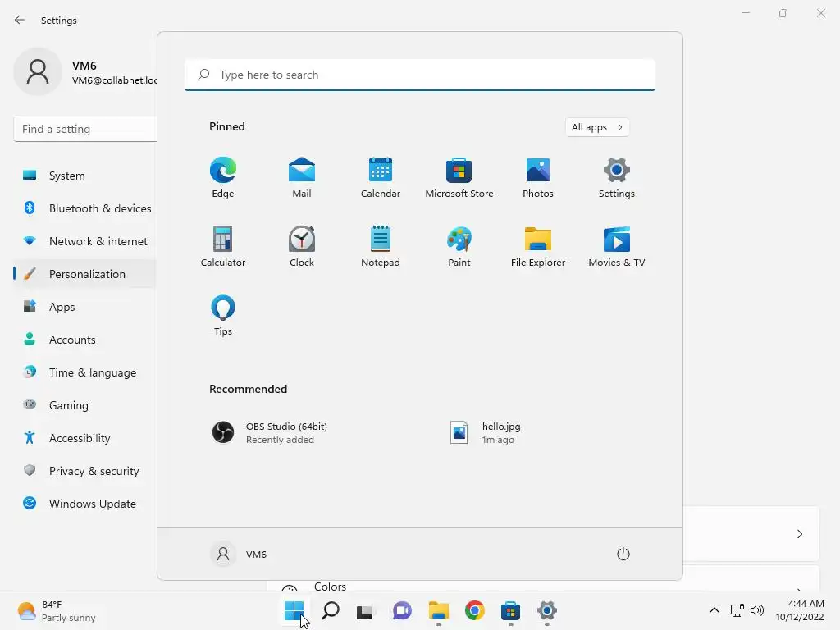Focus the 'Type here to search' box
The height and width of the screenshot is (630, 840).
click(x=419, y=75)
